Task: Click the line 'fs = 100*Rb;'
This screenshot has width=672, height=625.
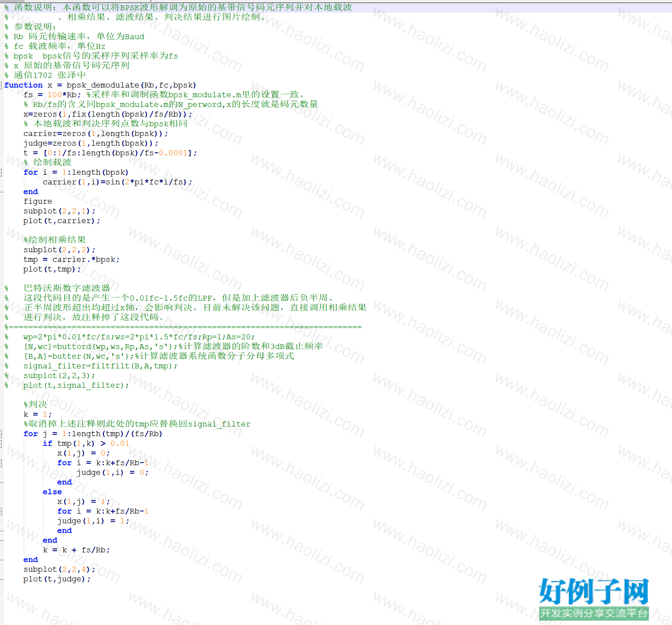Action: (x=52, y=95)
